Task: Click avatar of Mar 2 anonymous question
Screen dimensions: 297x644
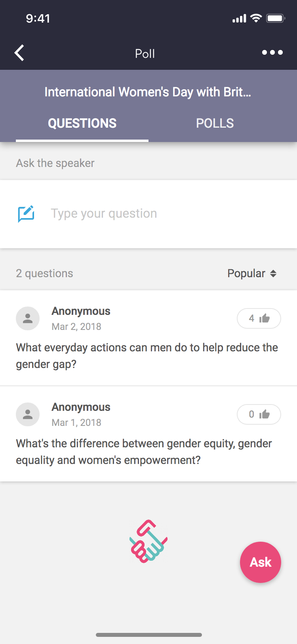Action: pos(28,318)
